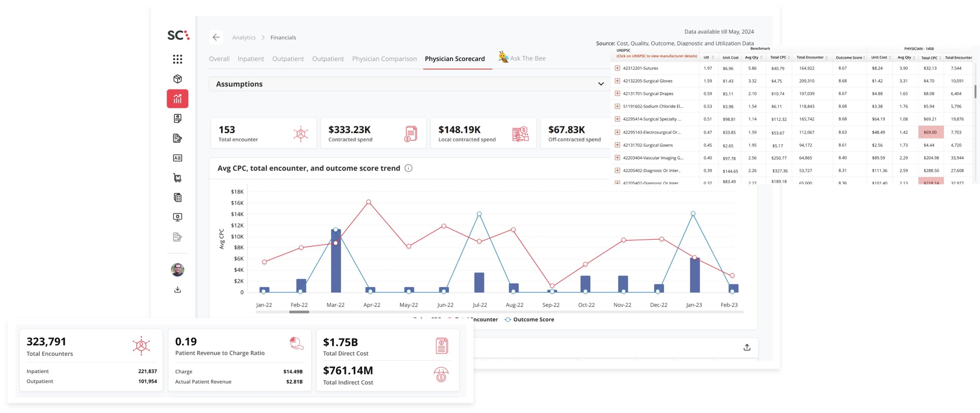980x413 pixels.
Task: Click the Financials breadcrumb
Action: point(283,38)
